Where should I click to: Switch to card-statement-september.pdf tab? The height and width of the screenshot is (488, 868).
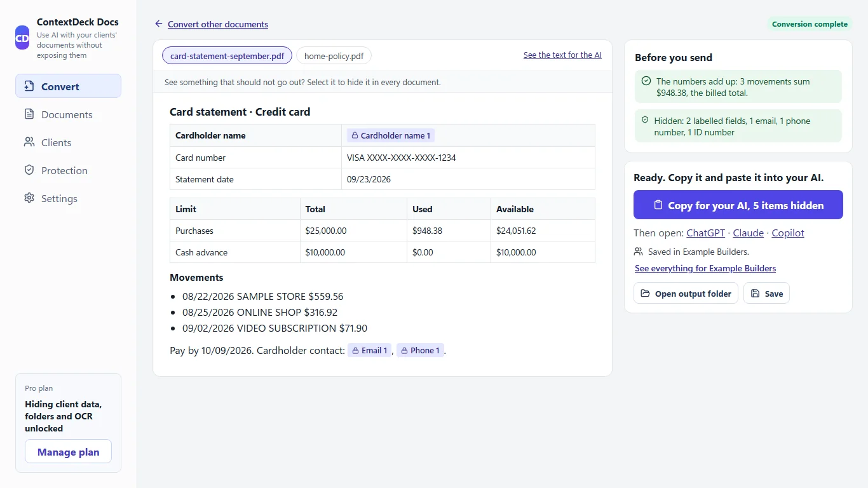tap(227, 56)
